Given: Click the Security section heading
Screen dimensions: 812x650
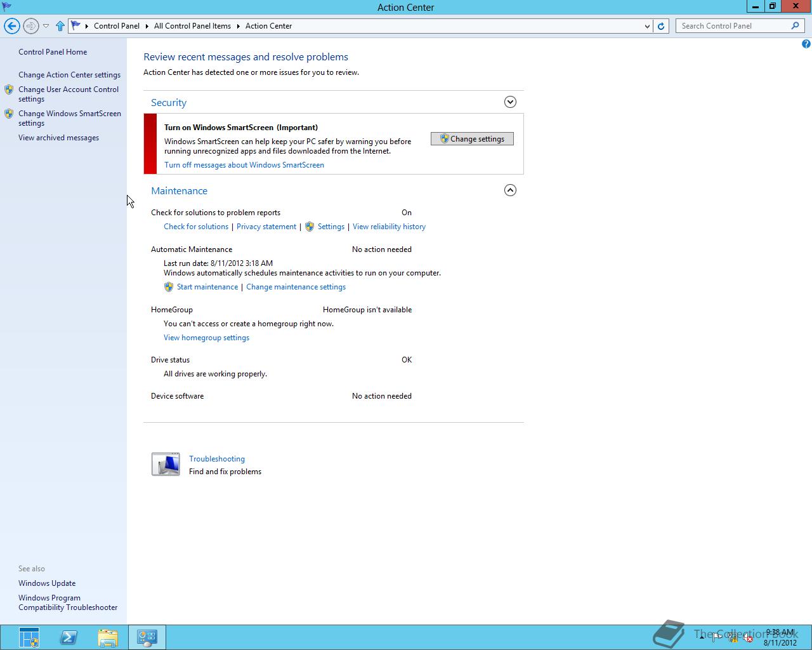Looking at the screenshot, I should 169,103.
